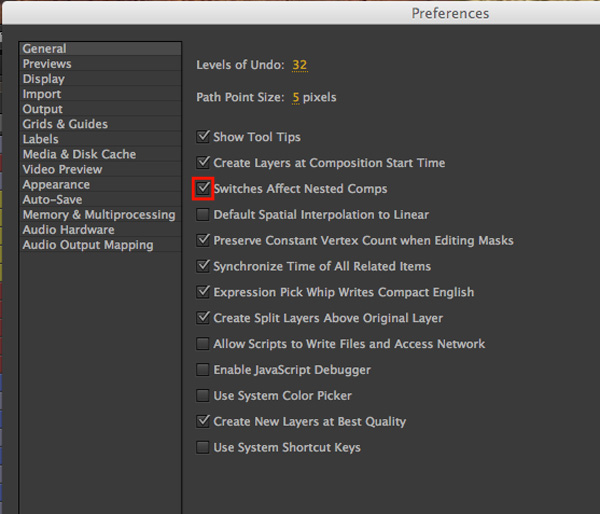Uncheck Preserve Constant Vertex Count when Editing Masks
The width and height of the screenshot is (600, 514).
click(202, 240)
